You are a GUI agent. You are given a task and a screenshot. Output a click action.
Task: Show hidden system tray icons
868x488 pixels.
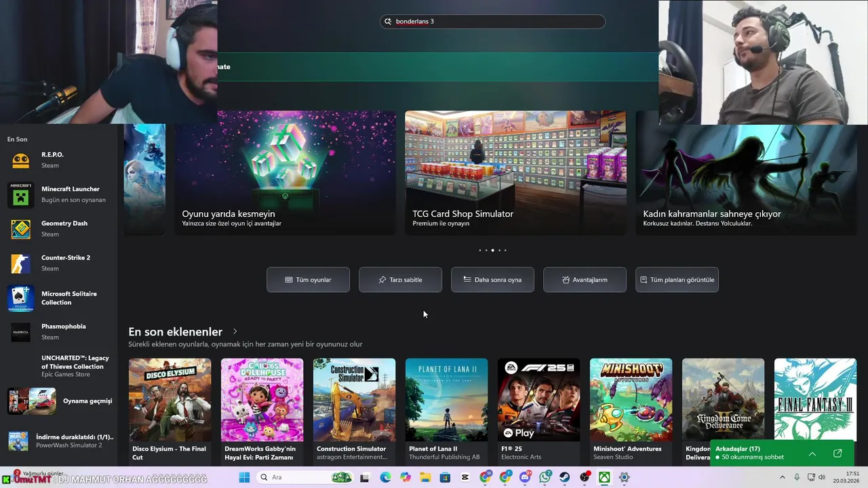(x=782, y=477)
